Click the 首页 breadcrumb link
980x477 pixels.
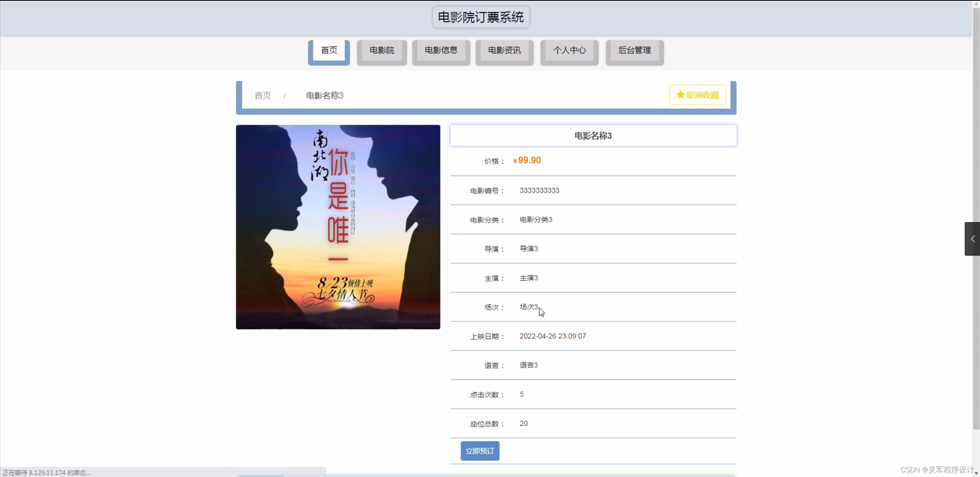[262, 95]
